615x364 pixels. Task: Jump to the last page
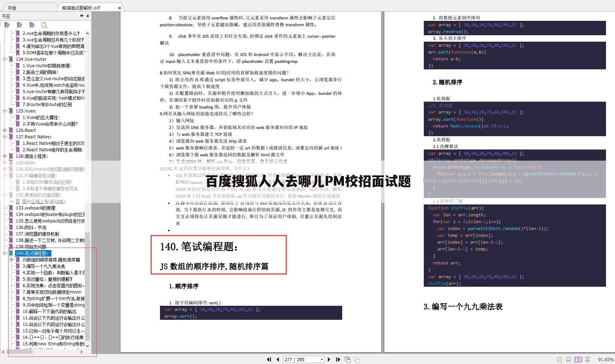click(338, 359)
